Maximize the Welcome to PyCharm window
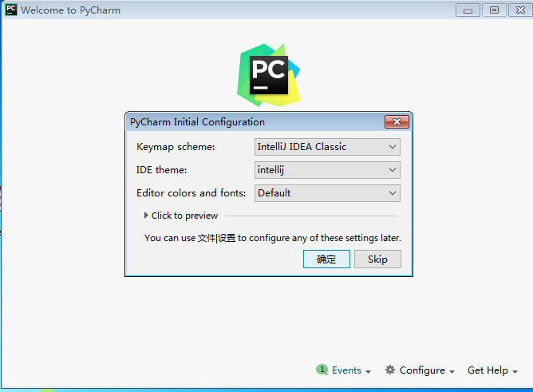 tap(494, 10)
